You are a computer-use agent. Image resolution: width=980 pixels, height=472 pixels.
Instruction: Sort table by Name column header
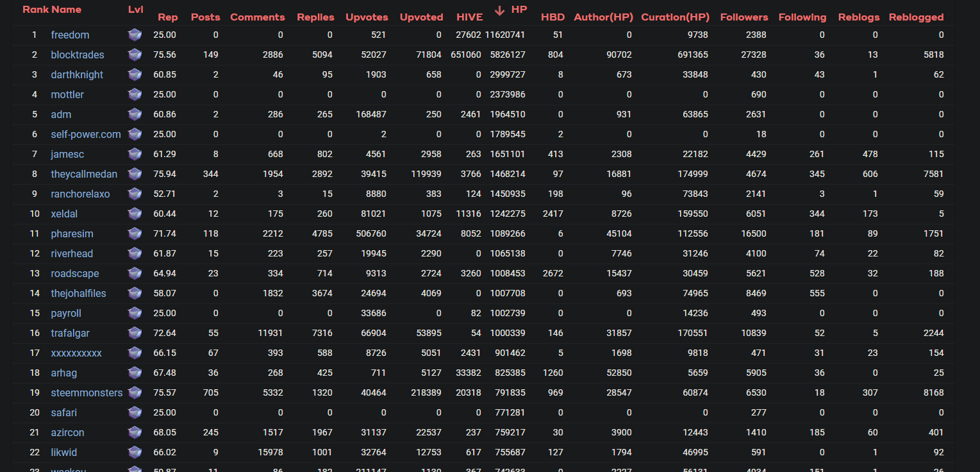67,10
